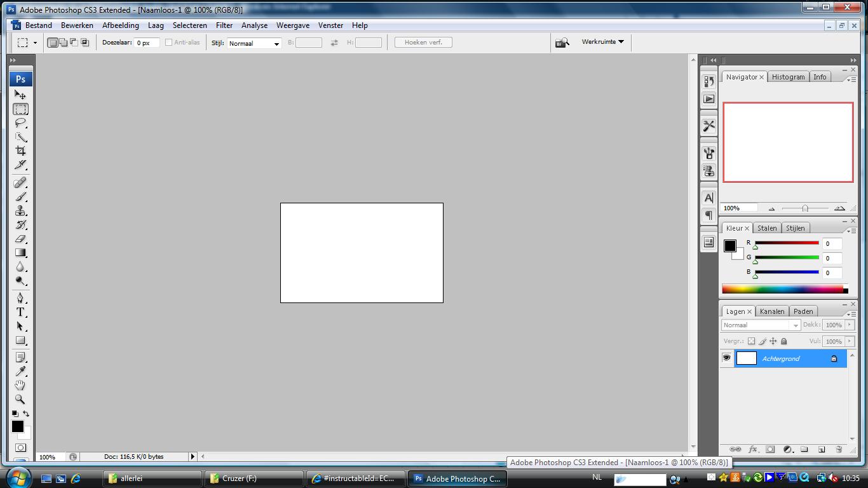
Task: Select the Healing Brush tool
Action: pos(20,183)
